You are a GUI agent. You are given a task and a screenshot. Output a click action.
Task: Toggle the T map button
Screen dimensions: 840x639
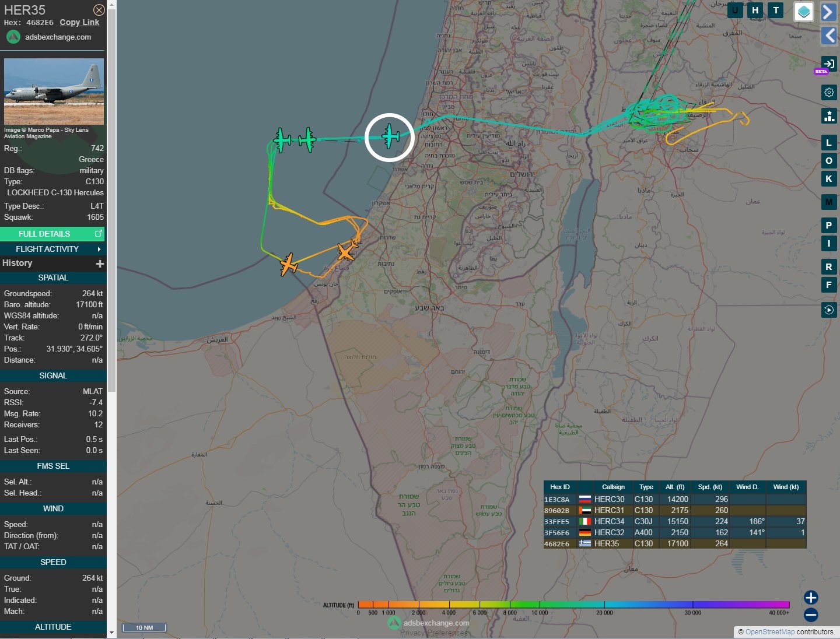pos(776,10)
